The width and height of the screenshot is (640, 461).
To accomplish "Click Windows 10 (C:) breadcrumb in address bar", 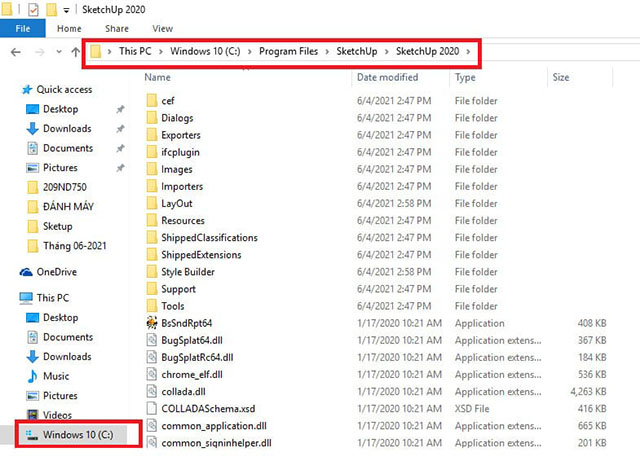I will (x=205, y=51).
